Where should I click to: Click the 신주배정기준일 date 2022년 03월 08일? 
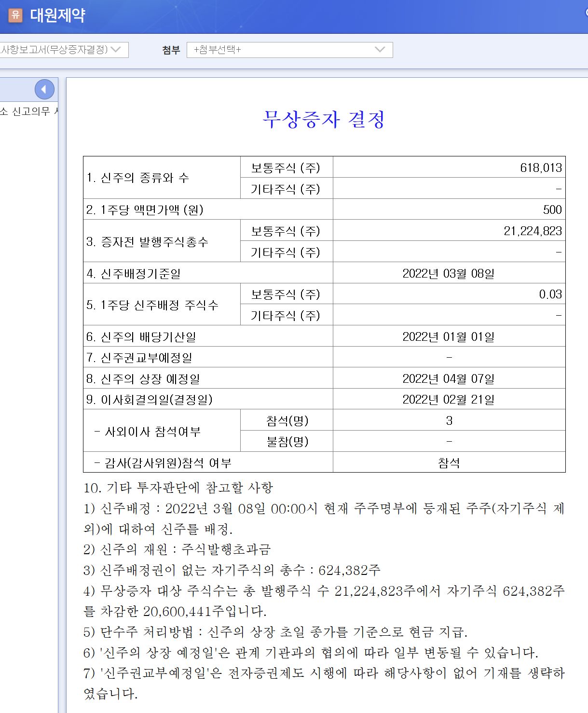click(449, 273)
